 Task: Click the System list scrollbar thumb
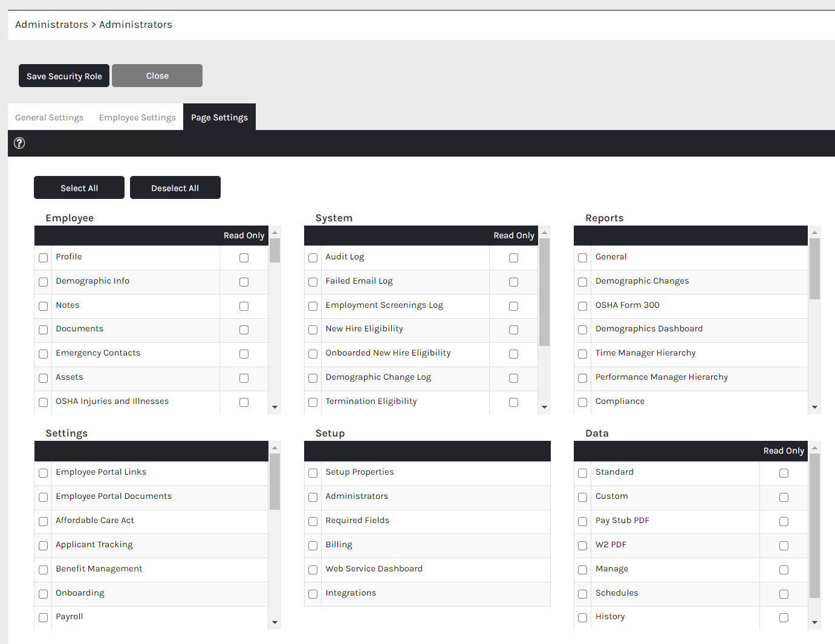tap(545, 292)
